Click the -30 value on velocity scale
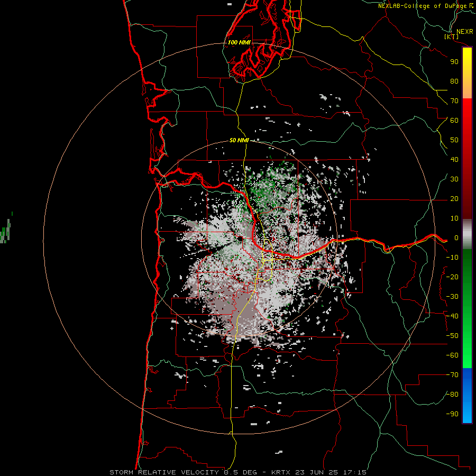Image resolution: width=476 pixels, height=476 pixels. pos(452,297)
